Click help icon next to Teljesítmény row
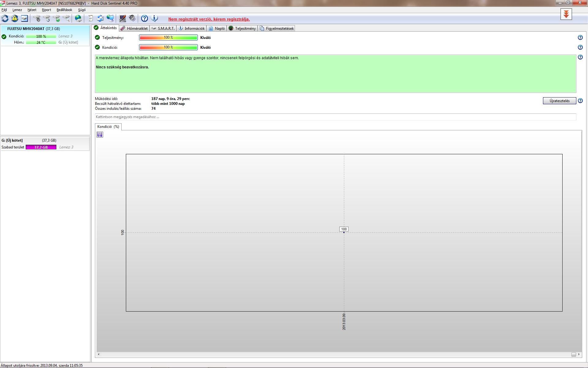The image size is (588, 368). point(580,38)
